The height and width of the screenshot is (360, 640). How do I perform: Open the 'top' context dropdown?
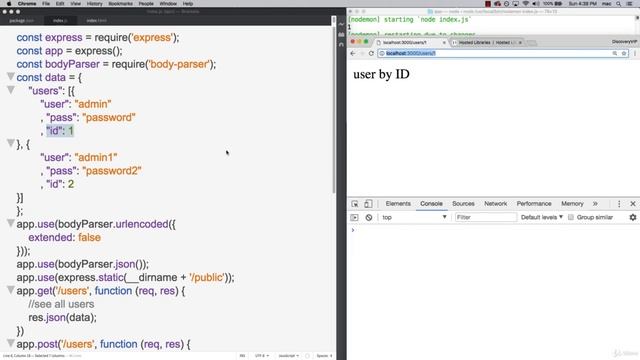414,218
